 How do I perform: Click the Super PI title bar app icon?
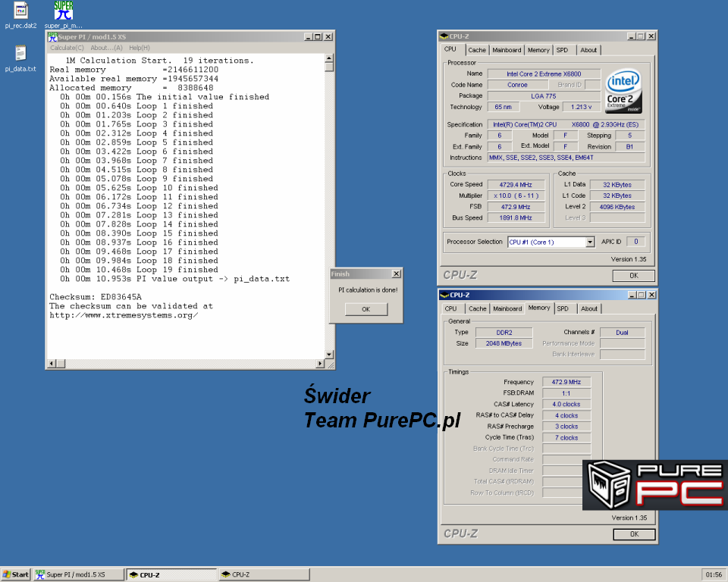[x=52, y=36]
